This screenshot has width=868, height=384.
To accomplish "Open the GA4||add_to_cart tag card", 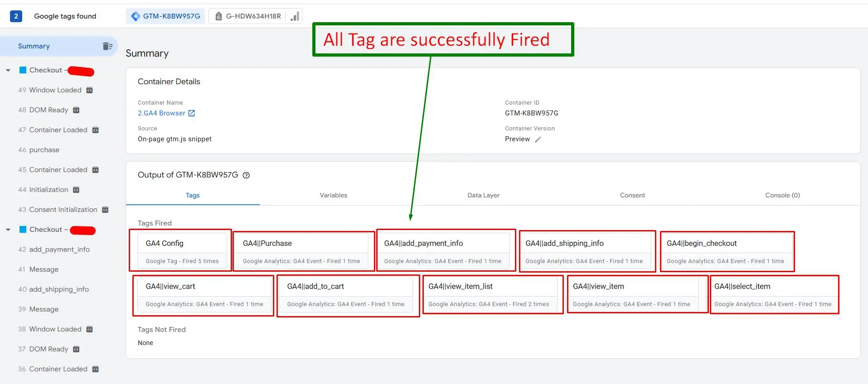I will pos(346,295).
